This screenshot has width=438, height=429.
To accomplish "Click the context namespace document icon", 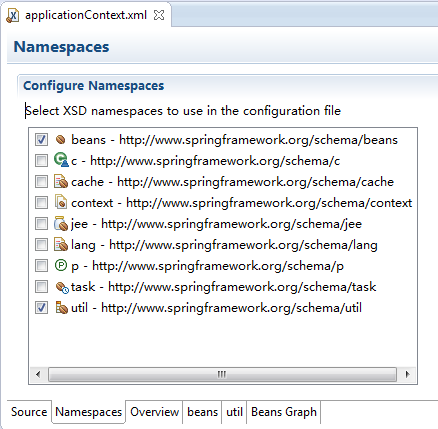I will pos(61,202).
